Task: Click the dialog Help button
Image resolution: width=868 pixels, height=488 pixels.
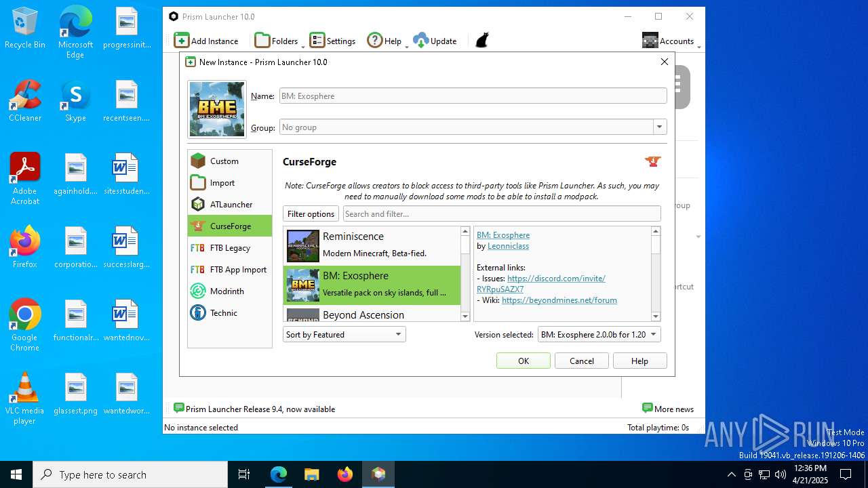Action: click(x=640, y=361)
